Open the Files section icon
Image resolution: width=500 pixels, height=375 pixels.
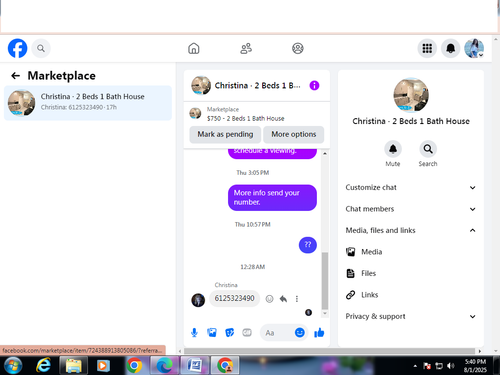click(350, 273)
